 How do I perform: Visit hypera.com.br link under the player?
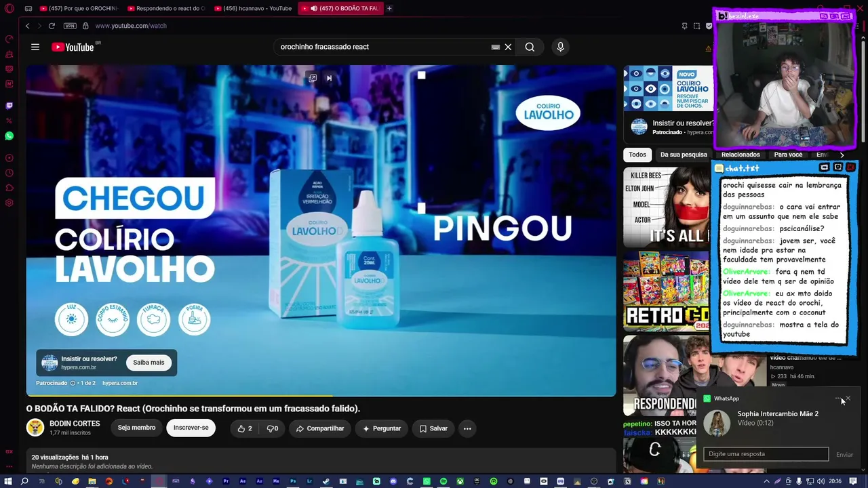120,383
